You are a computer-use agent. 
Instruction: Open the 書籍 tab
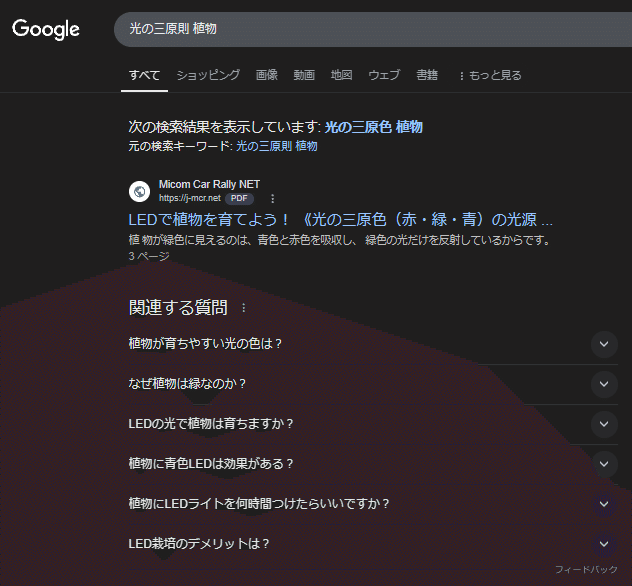coord(427,75)
